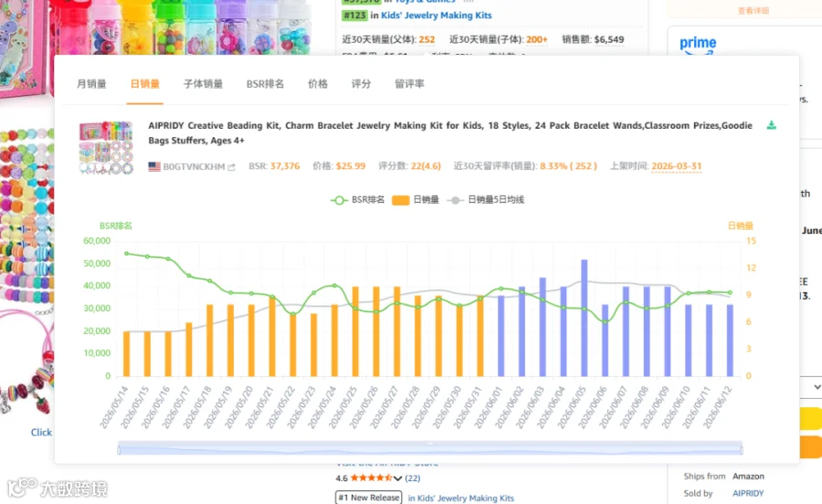Click the Prime logo
This screenshot has width=822, height=504.
(x=698, y=44)
